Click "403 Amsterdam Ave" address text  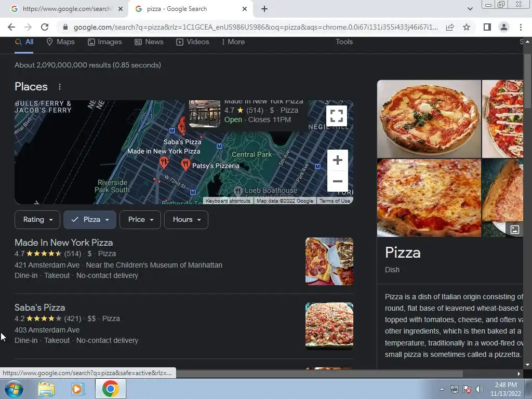point(47,330)
